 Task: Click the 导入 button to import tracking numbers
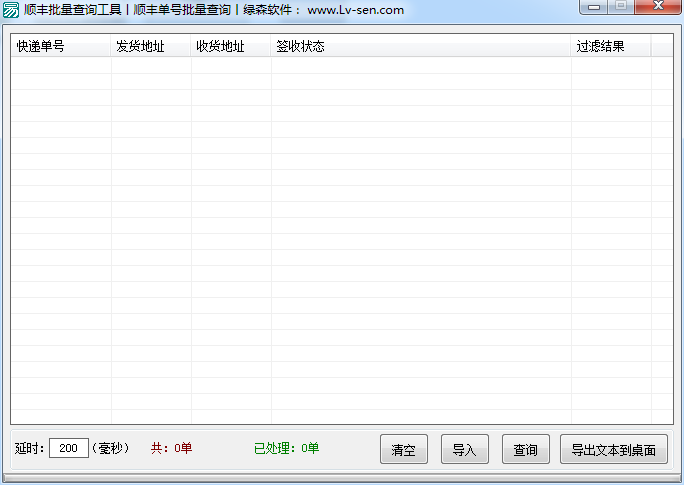pyautogui.click(x=465, y=449)
